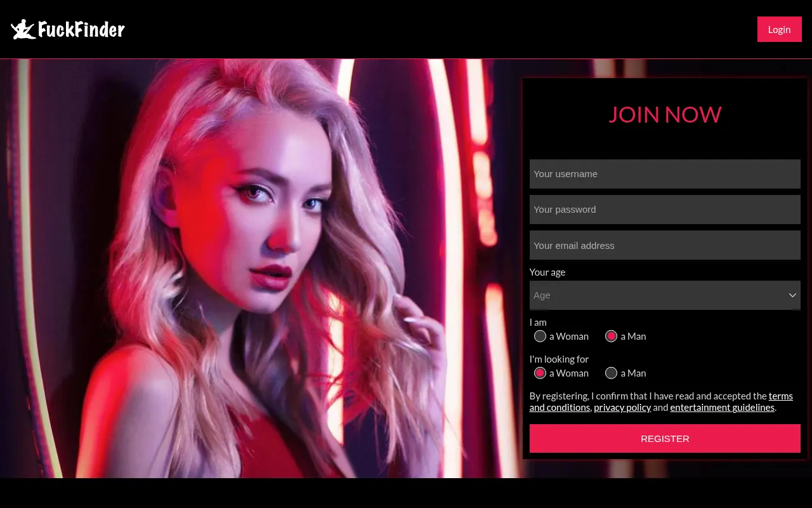
Task: Submit the form with REGISTER button
Action: coord(665,438)
